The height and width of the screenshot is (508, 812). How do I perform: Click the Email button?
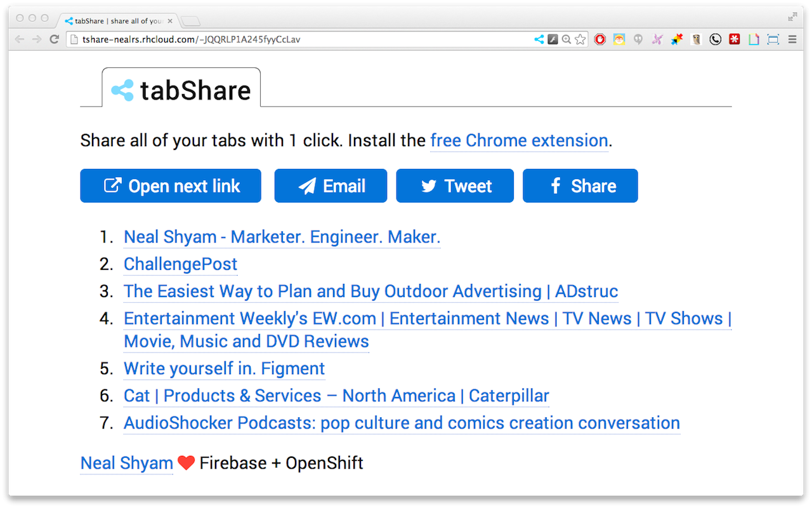tap(331, 186)
